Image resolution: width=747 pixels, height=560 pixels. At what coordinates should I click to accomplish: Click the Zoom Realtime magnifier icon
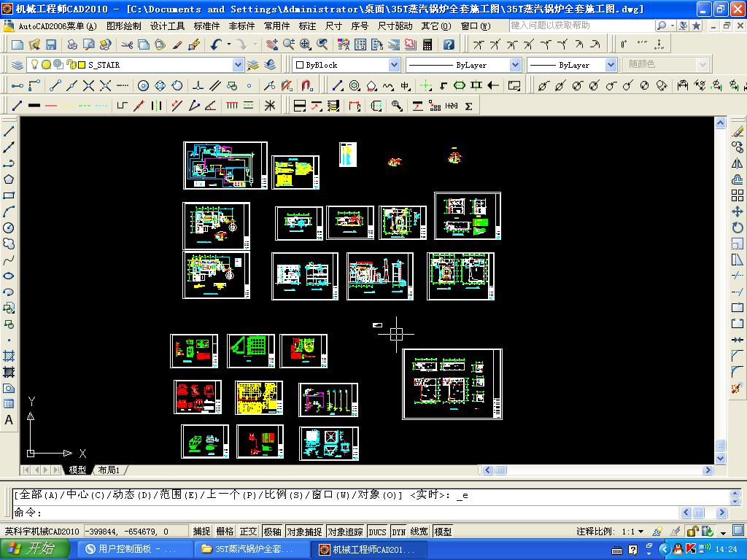coord(289,44)
